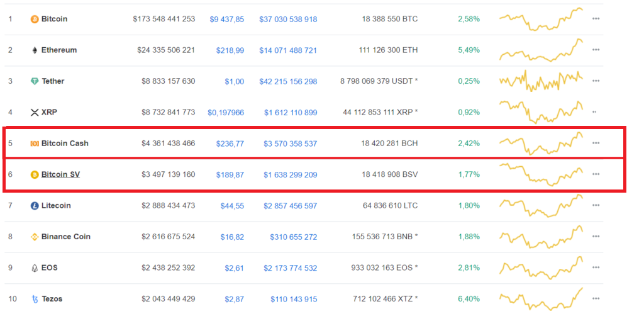This screenshot has height=311, width=644.
Task: Select Tezos 6,40% change value
Action: pyautogui.click(x=469, y=299)
